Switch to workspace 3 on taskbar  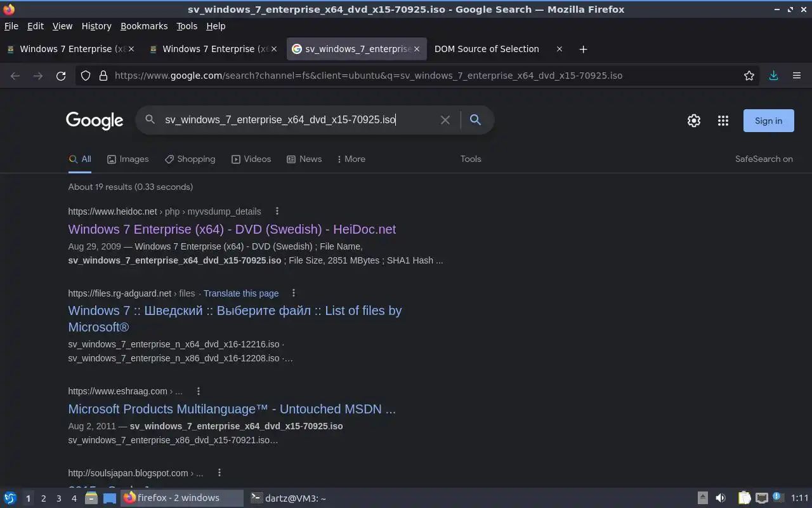[58, 498]
